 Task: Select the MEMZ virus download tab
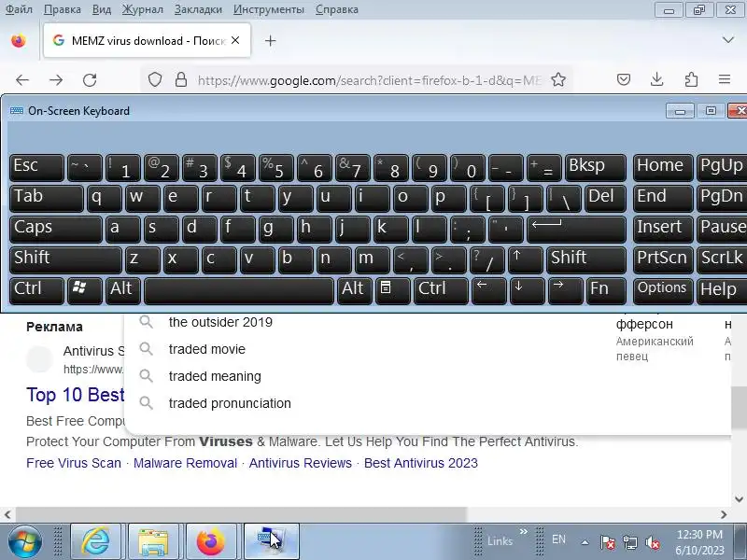click(x=147, y=40)
